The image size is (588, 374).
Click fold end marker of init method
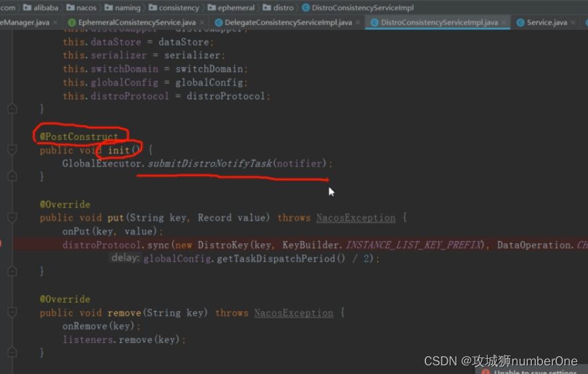(x=12, y=176)
